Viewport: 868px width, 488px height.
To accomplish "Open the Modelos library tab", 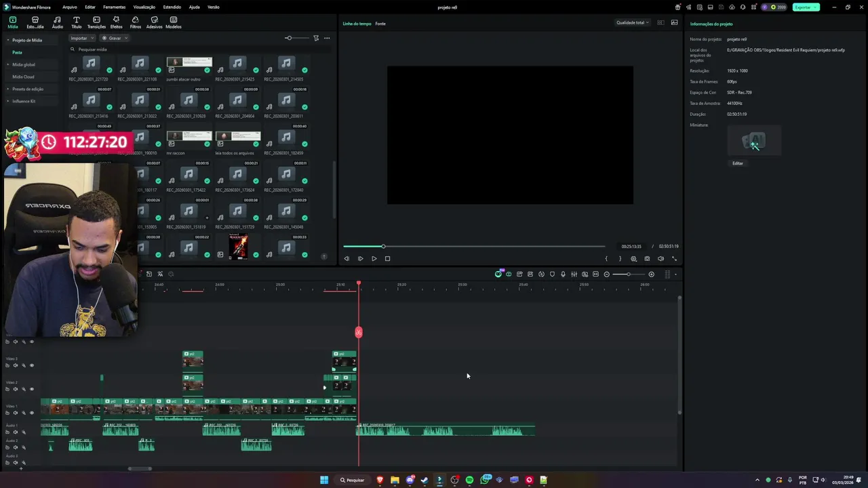I will tap(174, 22).
